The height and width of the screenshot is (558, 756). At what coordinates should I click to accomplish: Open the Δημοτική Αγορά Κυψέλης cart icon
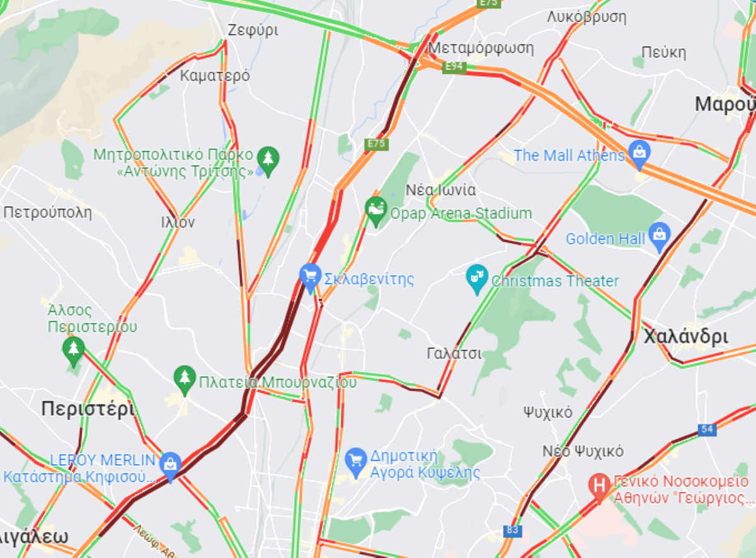pos(356,462)
